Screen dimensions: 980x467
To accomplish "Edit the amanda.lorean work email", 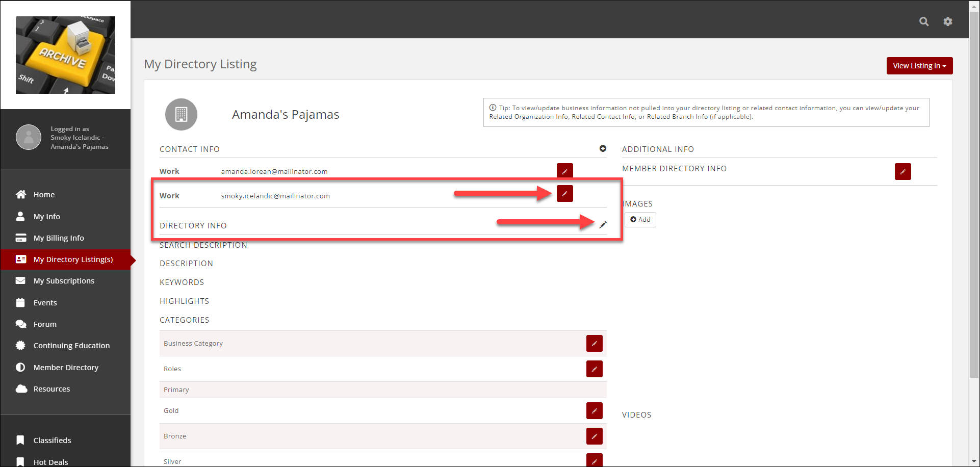I will [564, 171].
